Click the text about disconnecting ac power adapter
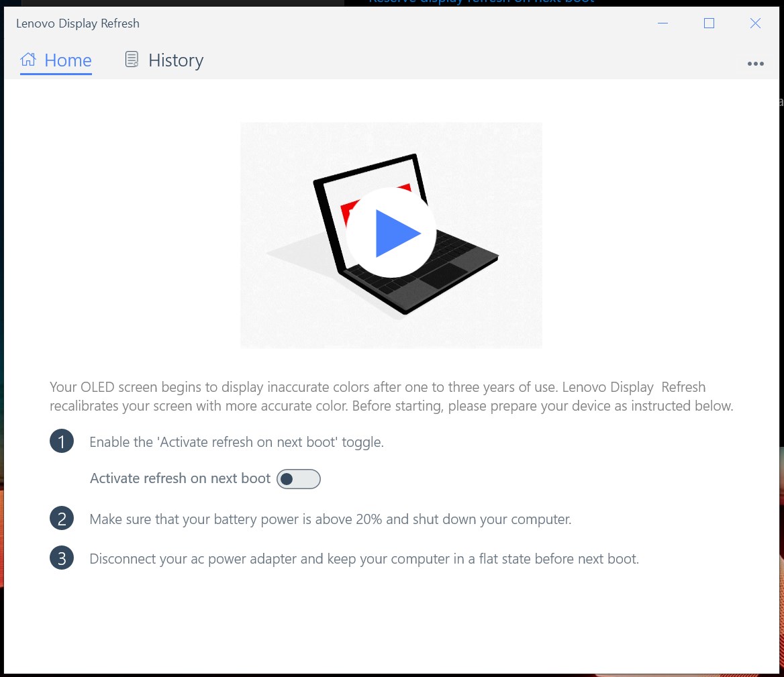The width and height of the screenshot is (784, 677). (x=364, y=559)
